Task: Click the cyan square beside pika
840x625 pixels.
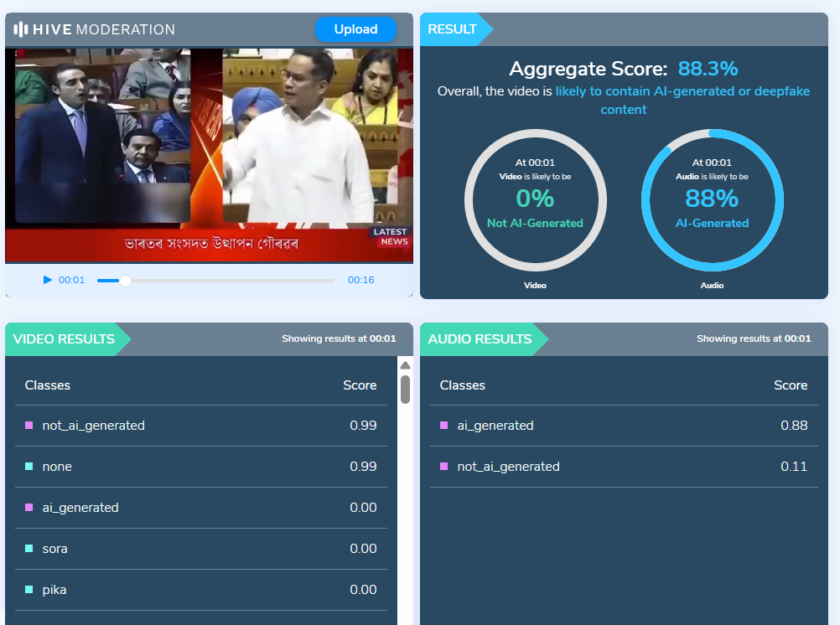Action: (29, 590)
